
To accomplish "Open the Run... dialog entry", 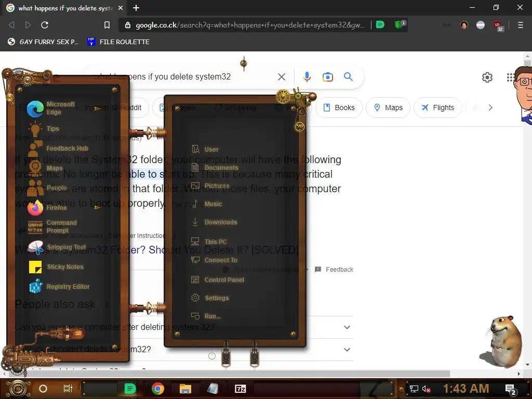I will 206,316.
